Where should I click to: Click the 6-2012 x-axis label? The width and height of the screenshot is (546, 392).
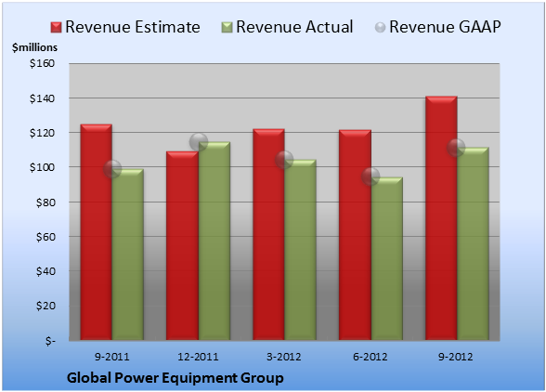point(370,357)
